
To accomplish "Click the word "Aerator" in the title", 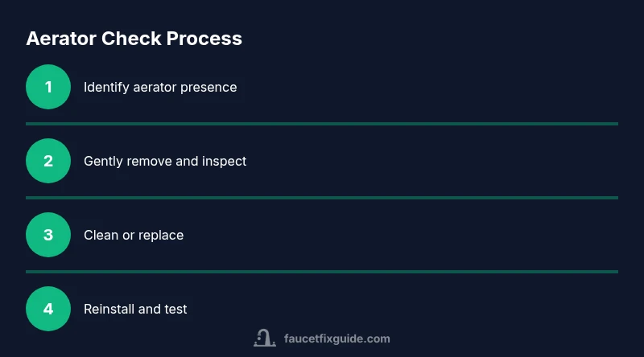I will [x=60, y=38].
